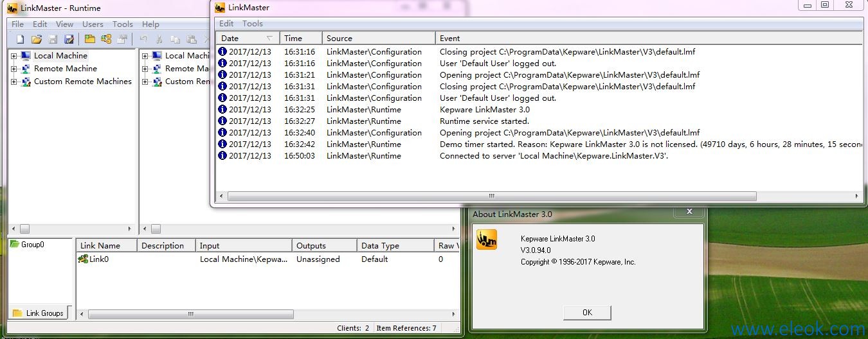
Task: Click the LinkMaster Runtime title bar icon
Action: point(12,8)
